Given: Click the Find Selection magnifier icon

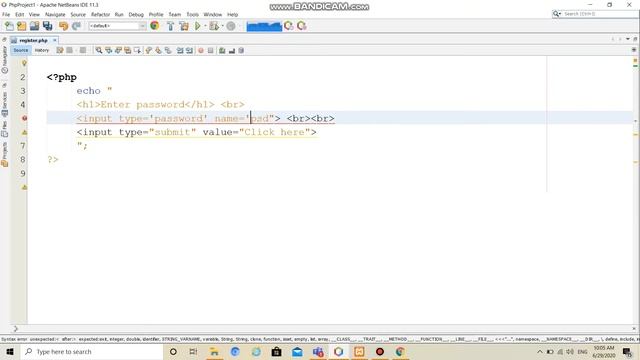Looking at the screenshot, I should tap(99, 50).
